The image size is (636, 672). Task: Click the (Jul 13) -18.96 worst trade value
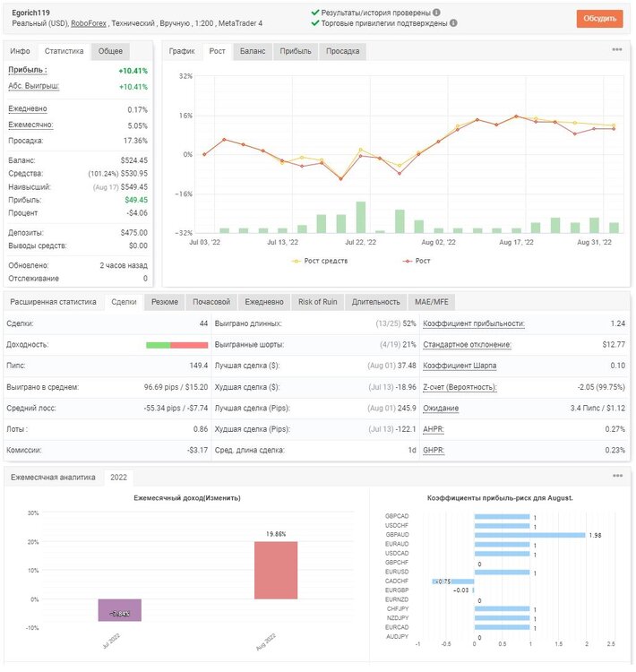tap(391, 387)
